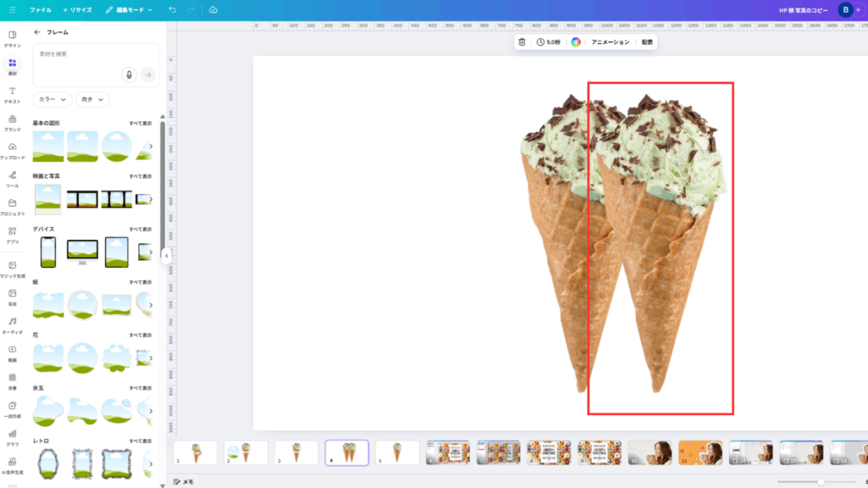Screen dimensions: 868x488
Task: Open the マジック生成 panel from sidebar
Action: coord(13,269)
